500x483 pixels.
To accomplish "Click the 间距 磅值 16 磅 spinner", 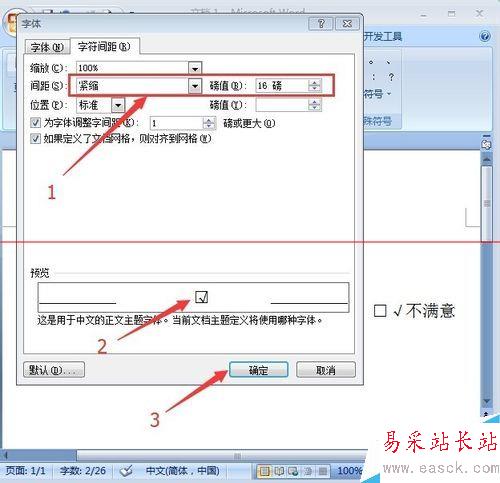I will coord(314,86).
